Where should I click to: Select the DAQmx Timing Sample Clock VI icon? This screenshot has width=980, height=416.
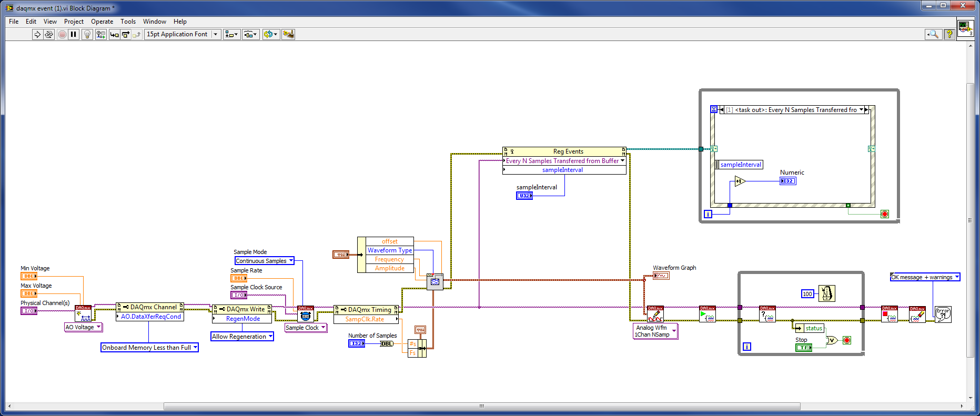(x=306, y=314)
